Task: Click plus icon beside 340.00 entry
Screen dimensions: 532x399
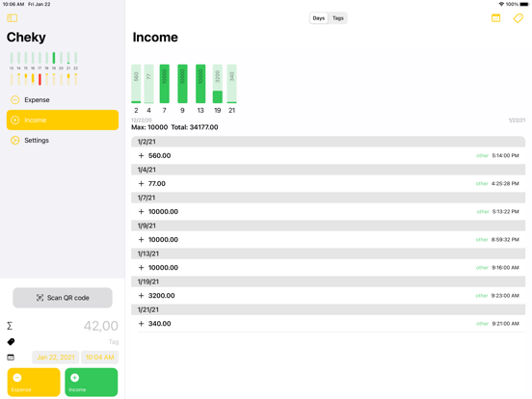Action: coord(141,324)
